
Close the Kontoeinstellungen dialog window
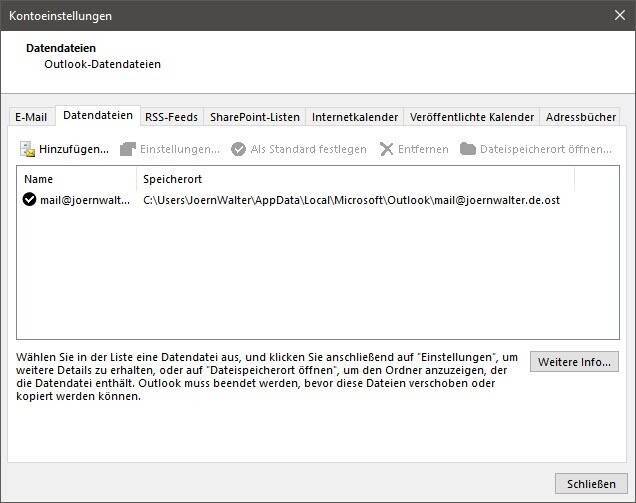click(x=618, y=15)
